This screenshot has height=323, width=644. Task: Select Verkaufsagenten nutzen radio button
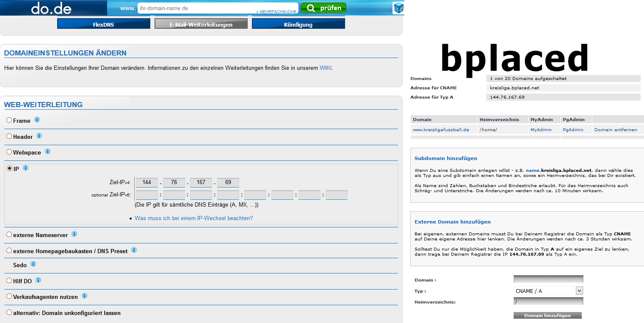coord(9,296)
